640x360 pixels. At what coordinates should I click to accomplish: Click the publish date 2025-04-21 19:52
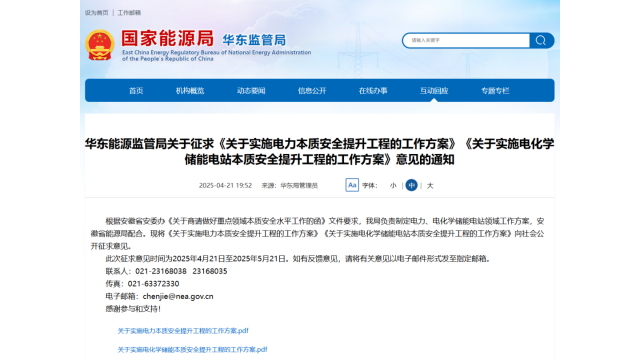[x=225, y=185]
